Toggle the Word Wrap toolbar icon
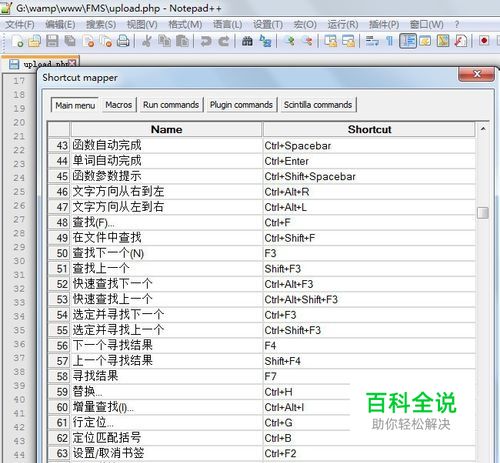Image resolution: width=500 pixels, height=463 pixels. (372, 41)
